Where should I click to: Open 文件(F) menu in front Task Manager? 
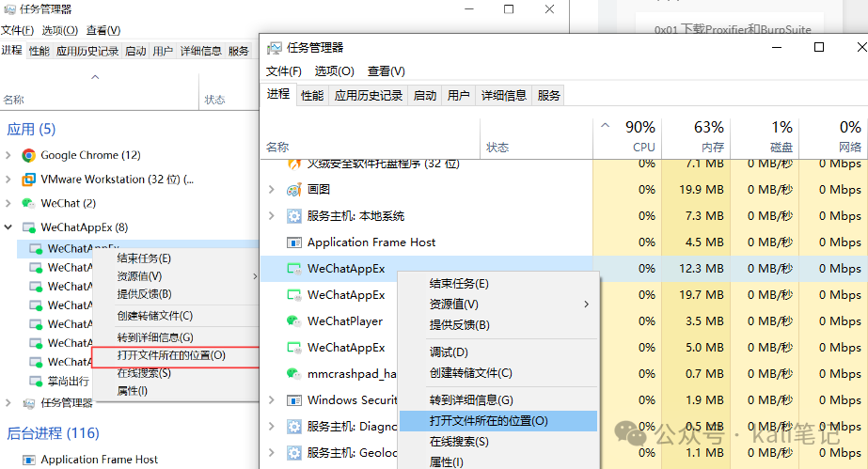283,71
